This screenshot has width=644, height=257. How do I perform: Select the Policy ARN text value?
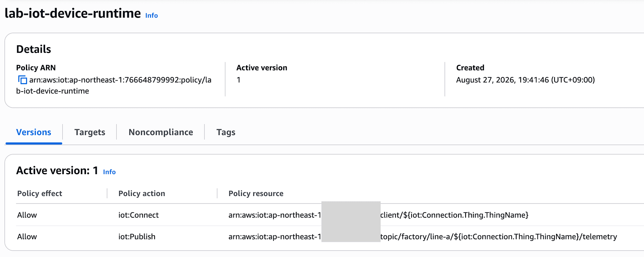(x=114, y=85)
